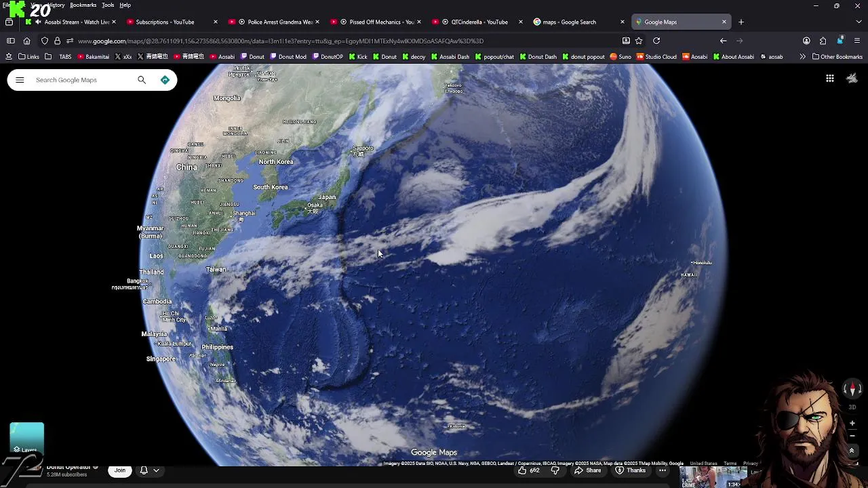Click the compass to reset north
The height and width of the screenshot is (488, 868).
[852, 389]
